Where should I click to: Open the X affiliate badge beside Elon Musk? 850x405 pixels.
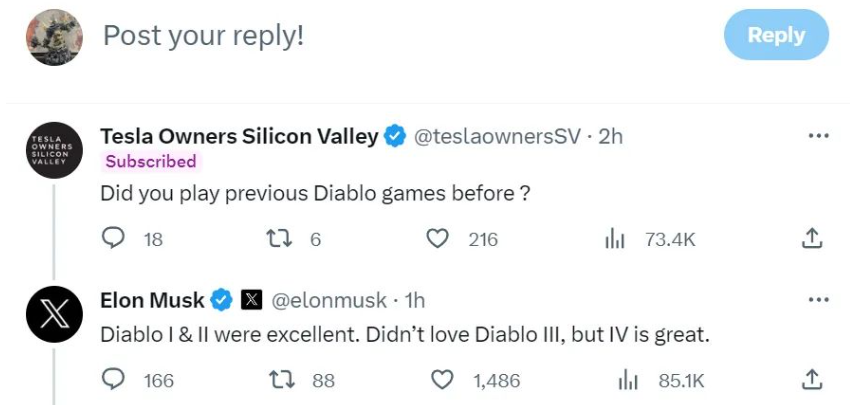(252, 300)
